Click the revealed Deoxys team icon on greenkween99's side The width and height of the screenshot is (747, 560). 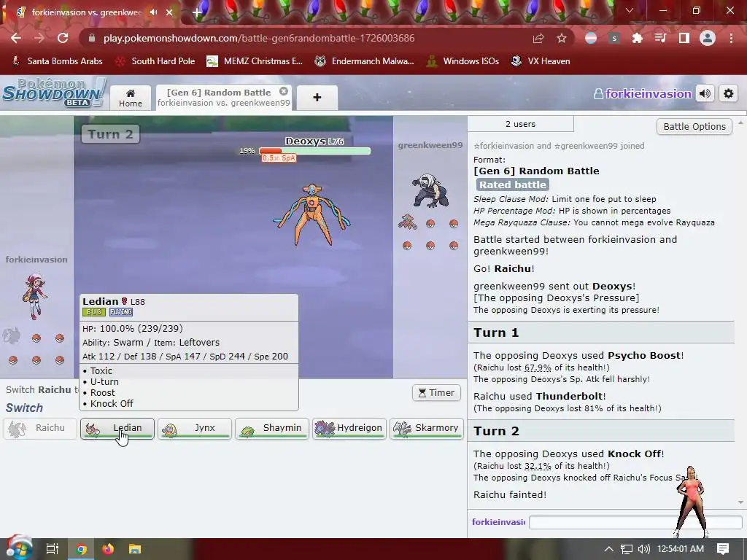click(x=407, y=222)
